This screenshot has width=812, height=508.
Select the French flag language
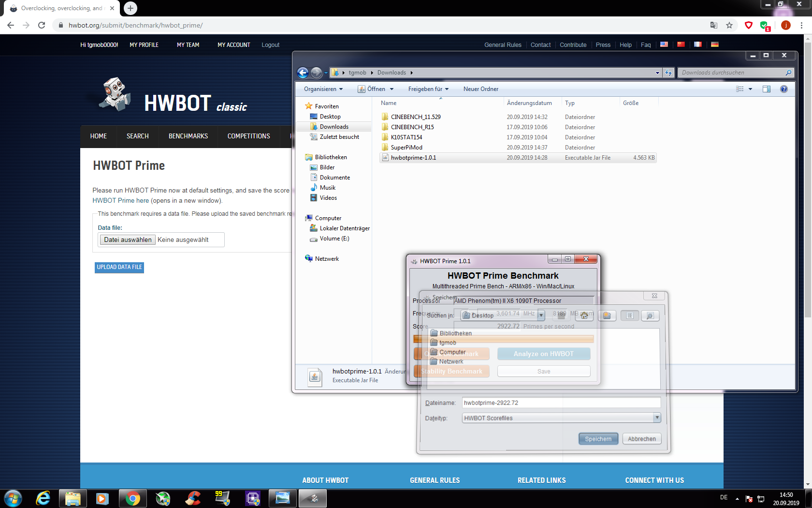pyautogui.click(x=698, y=45)
